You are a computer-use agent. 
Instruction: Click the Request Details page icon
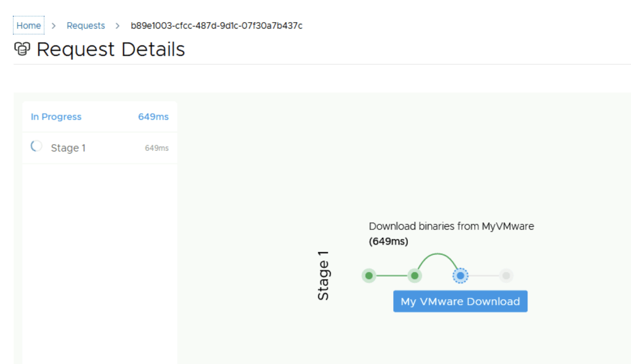click(22, 49)
